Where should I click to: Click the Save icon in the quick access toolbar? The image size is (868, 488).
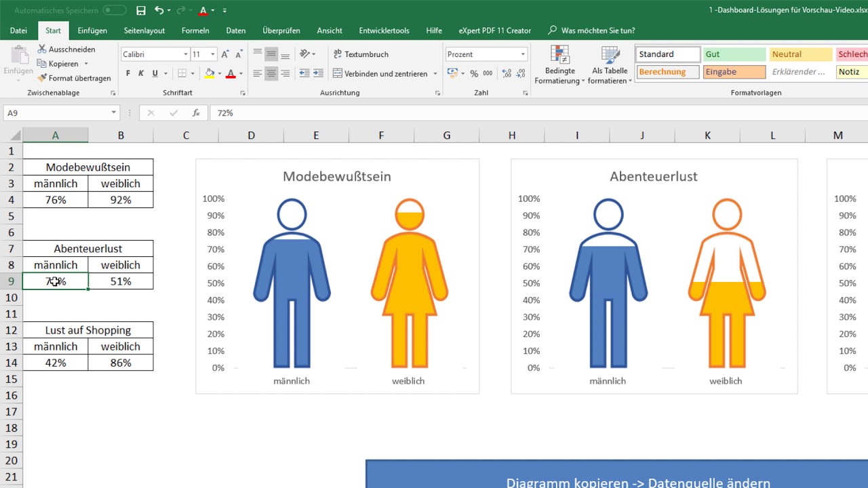[141, 10]
